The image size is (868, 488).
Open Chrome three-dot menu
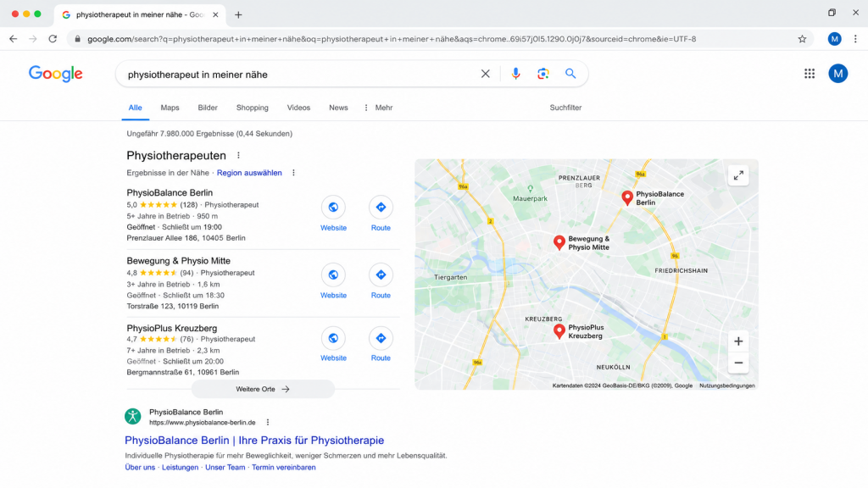855,39
